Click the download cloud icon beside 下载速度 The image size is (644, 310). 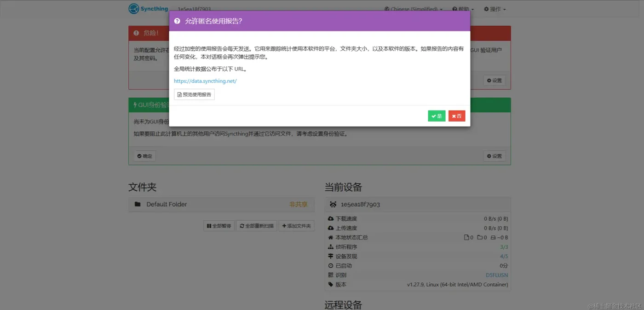pyautogui.click(x=331, y=219)
